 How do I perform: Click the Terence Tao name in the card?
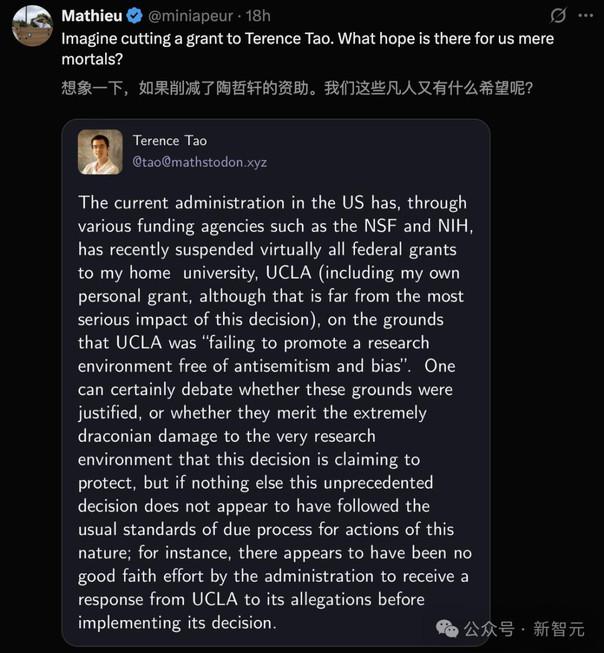(x=170, y=141)
